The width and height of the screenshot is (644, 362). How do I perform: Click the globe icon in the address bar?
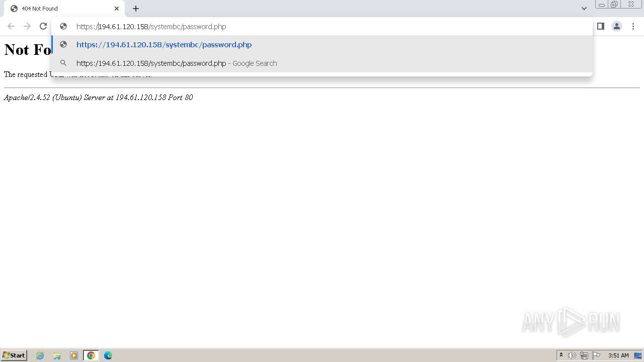pos(63,26)
